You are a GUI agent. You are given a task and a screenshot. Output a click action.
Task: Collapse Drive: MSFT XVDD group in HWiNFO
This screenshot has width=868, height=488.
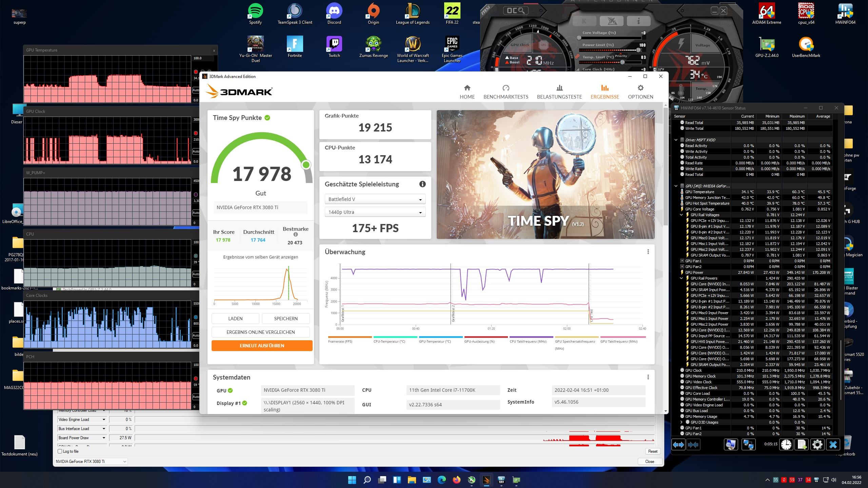tap(676, 140)
